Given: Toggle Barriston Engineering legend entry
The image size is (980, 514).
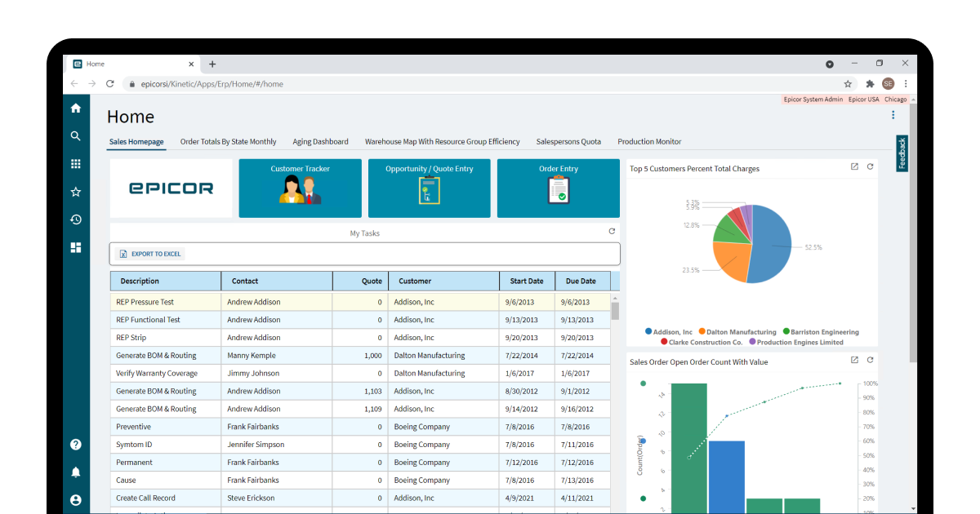Looking at the screenshot, I should 821,332.
